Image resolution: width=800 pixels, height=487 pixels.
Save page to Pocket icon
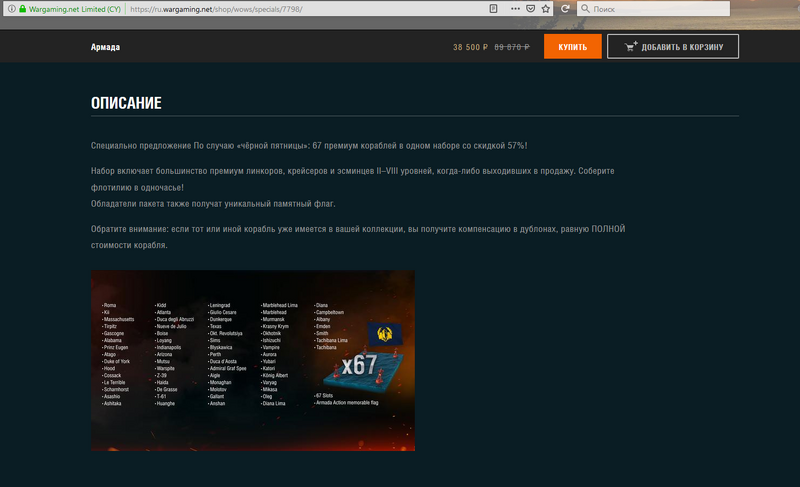click(531, 9)
